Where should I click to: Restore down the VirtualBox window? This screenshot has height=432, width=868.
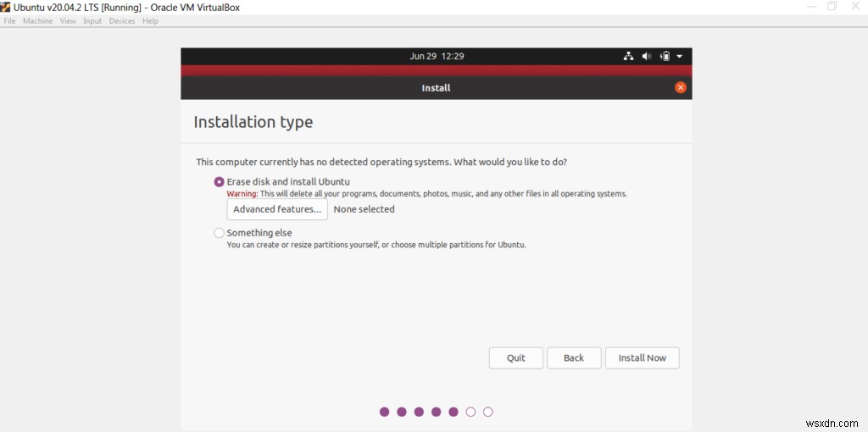click(832, 7)
